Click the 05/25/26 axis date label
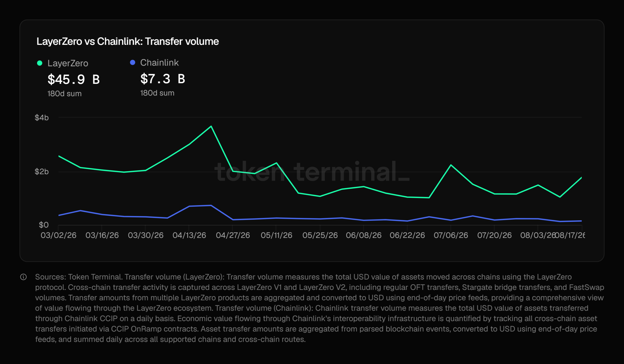Image resolution: width=624 pixels, height=364 pixels. pyautogui.click(x=320, y=235)
